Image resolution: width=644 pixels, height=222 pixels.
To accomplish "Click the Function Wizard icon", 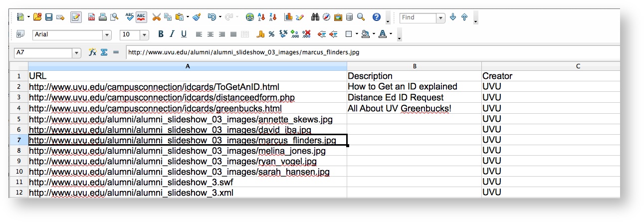I will (x=92, y=52).
